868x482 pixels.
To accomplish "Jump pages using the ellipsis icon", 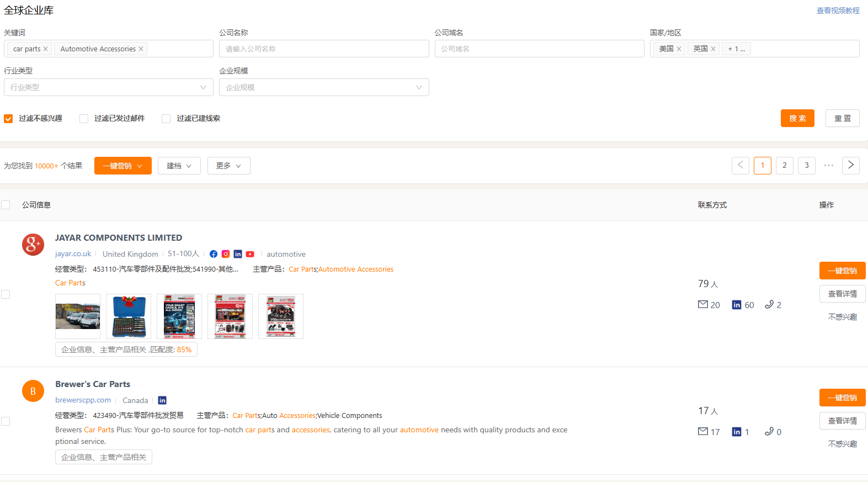I will click(829, 165).
